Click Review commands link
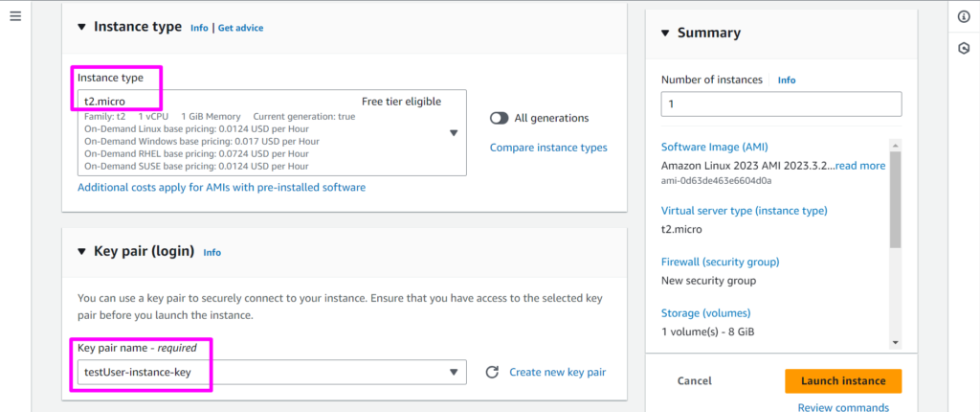980x412 pixels. [842, 407]
